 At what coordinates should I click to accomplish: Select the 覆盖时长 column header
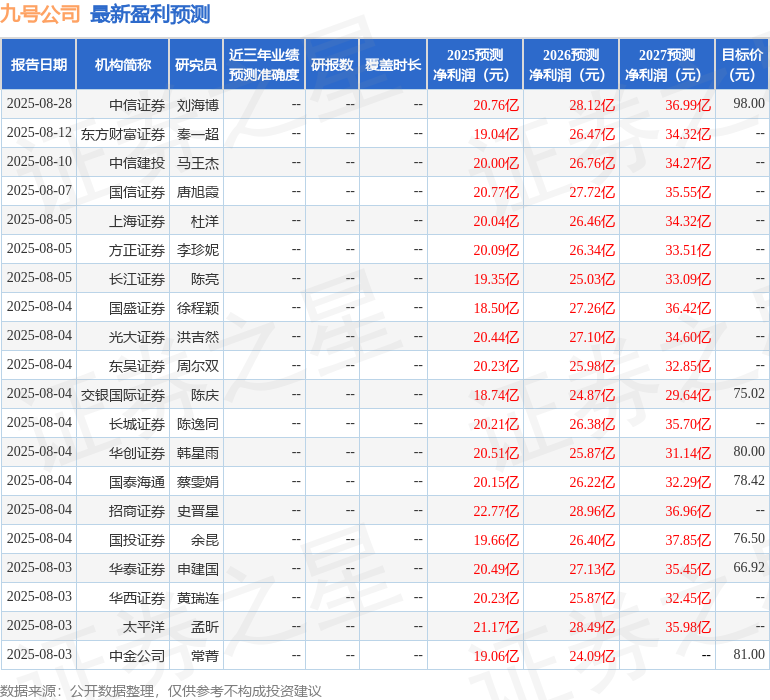point(393,64)
